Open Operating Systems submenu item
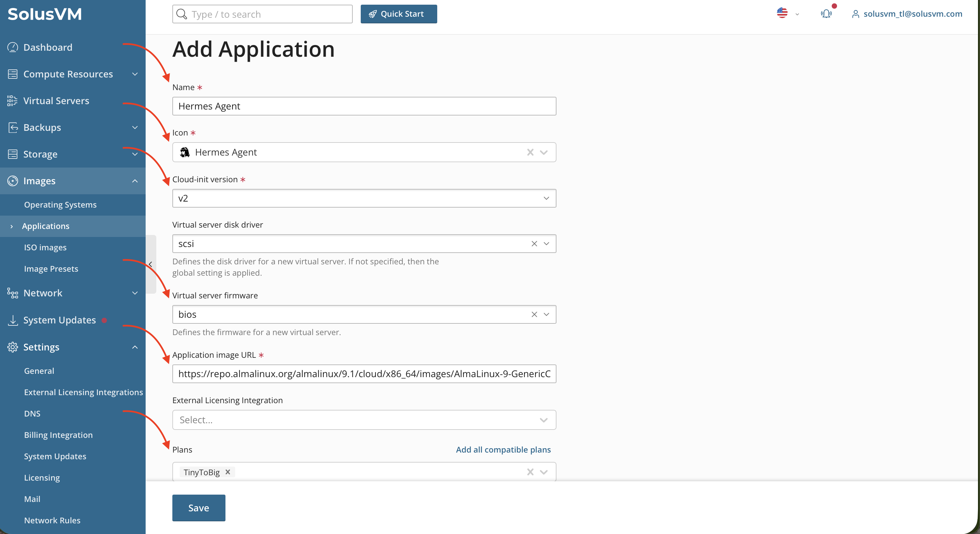The height and width of the screenshot is (534, 980). [60, 205]
